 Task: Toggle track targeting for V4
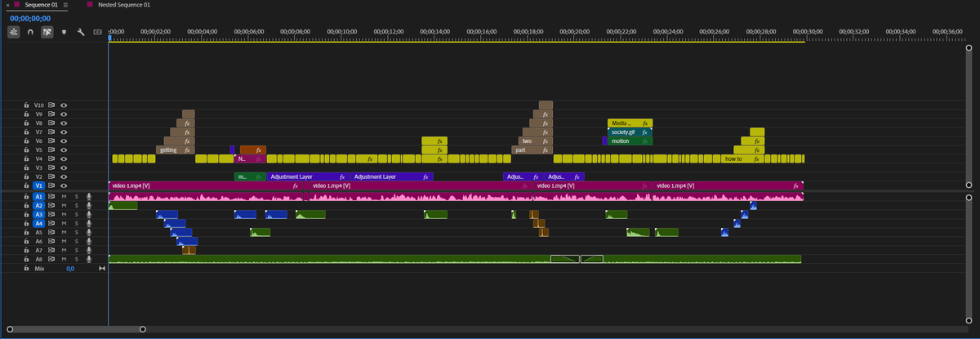38,158
